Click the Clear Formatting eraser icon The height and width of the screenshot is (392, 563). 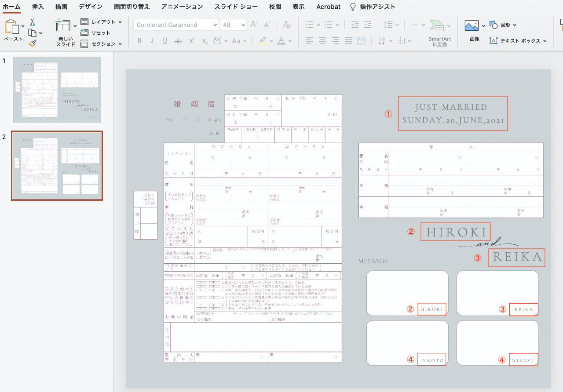click(x=287, y=25)
